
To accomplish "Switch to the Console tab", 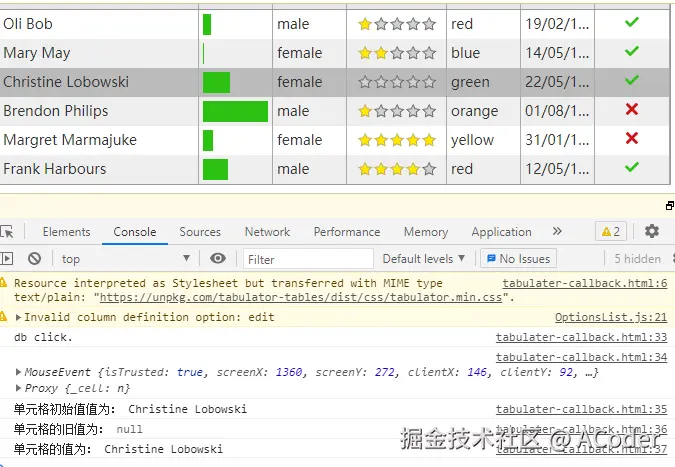I will click(135, 232).
